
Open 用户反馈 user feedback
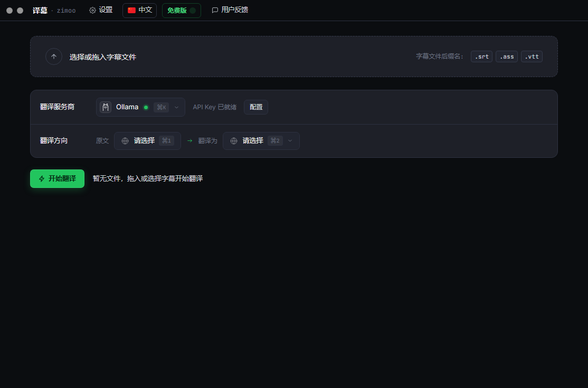(x=230, y=10)
